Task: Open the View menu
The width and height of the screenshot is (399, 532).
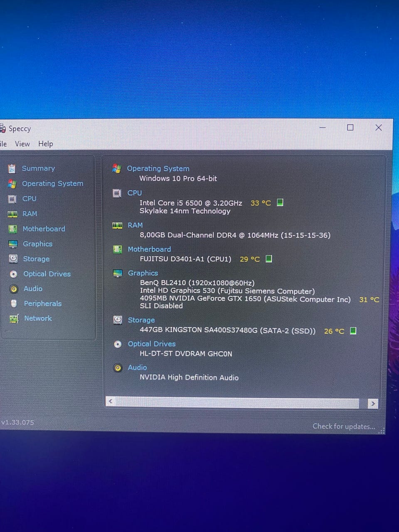Action: coord(22,144)
